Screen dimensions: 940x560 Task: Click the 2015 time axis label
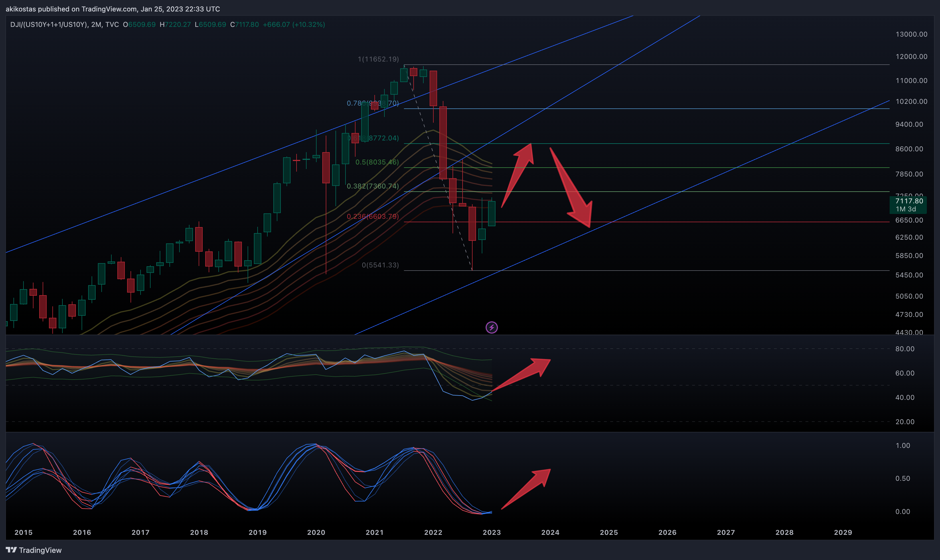23,533
